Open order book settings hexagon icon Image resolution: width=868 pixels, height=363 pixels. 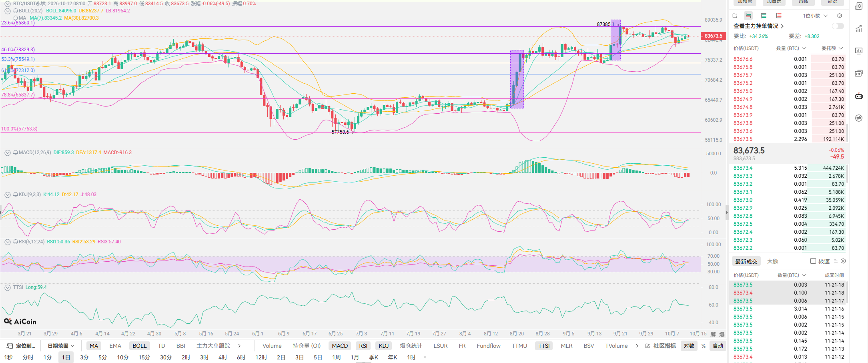click(840, 16)
